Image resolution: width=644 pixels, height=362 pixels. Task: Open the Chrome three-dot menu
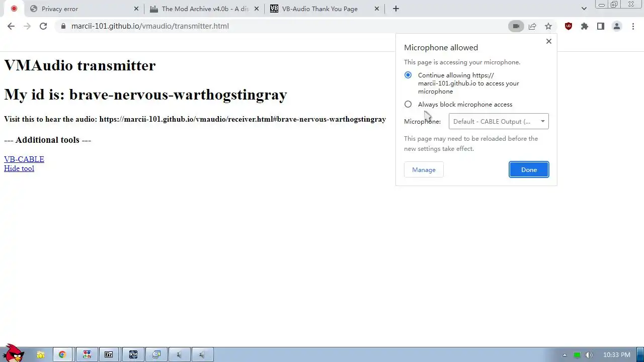click(x=632, y=26)
